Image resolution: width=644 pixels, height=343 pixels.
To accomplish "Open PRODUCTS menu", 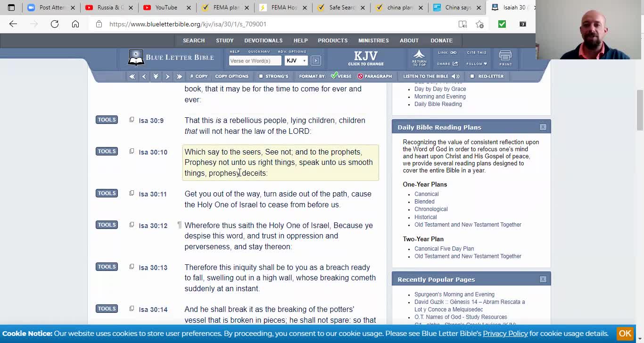I will (333, 41).
